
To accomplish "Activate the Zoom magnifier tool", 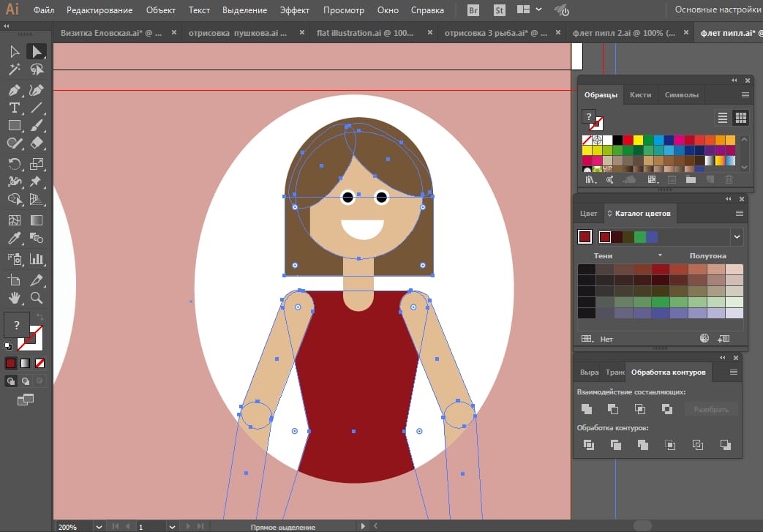I will pos(37,297).
